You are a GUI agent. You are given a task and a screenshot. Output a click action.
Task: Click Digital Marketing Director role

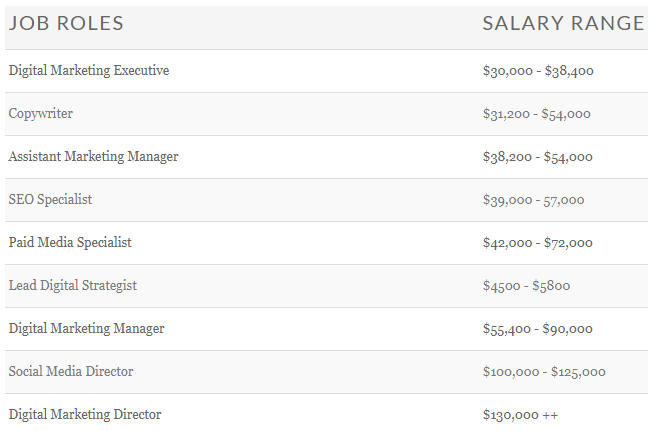click(85, 415)
